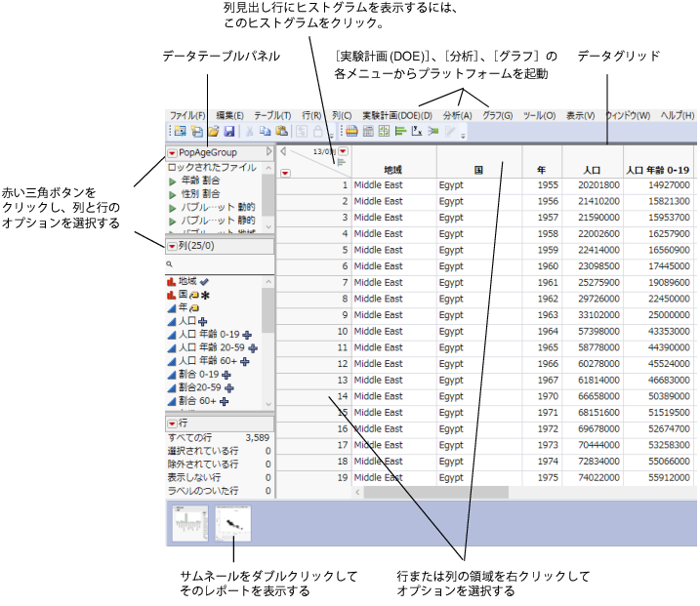Click second toolbar overflow arrow after pencil

tap(463, 136)
